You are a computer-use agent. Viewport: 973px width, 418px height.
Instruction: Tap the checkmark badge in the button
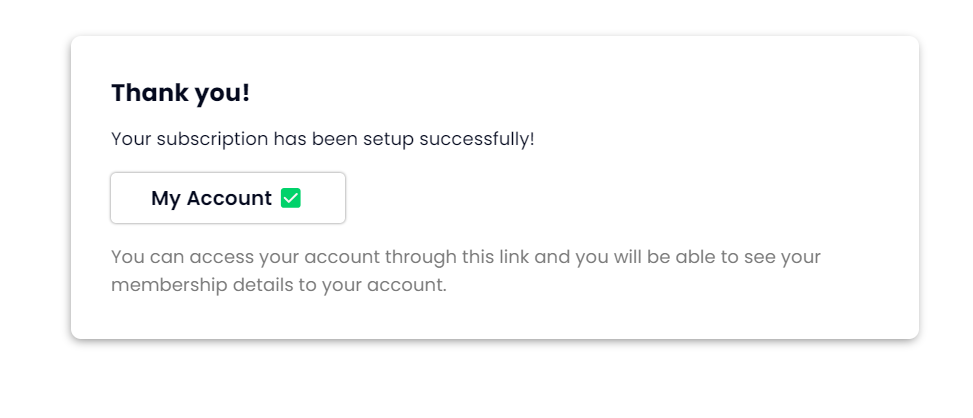[x=291, y=198]
